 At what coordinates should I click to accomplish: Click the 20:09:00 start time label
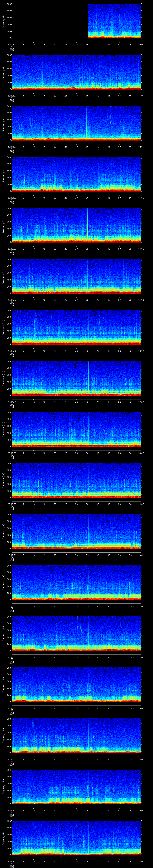tap(12, 44)
